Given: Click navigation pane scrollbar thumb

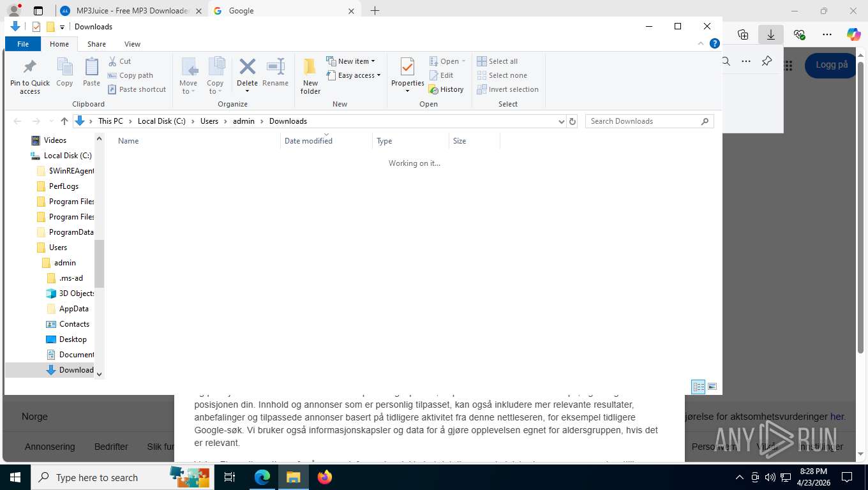Looking at the screenshot, I should 99,264.
